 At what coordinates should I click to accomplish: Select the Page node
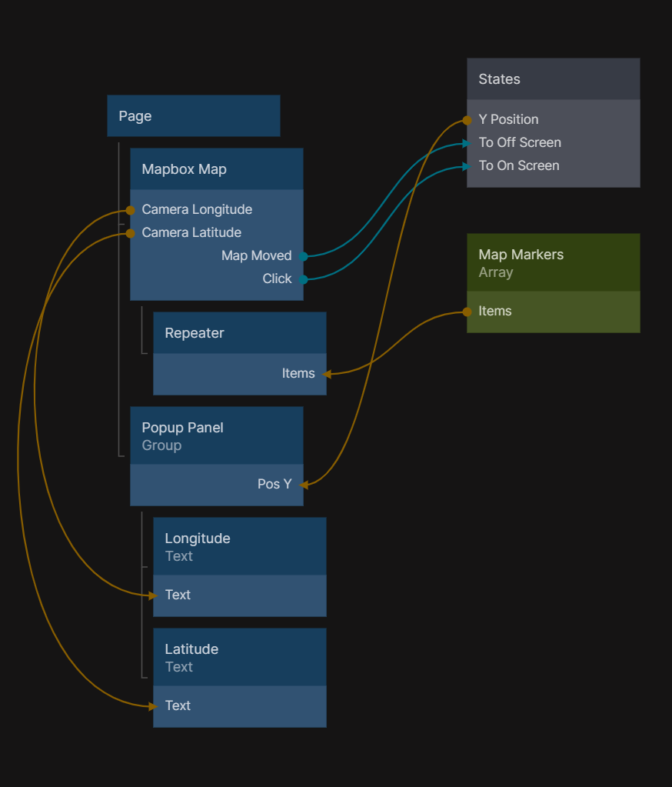click(x=193, y=116)
